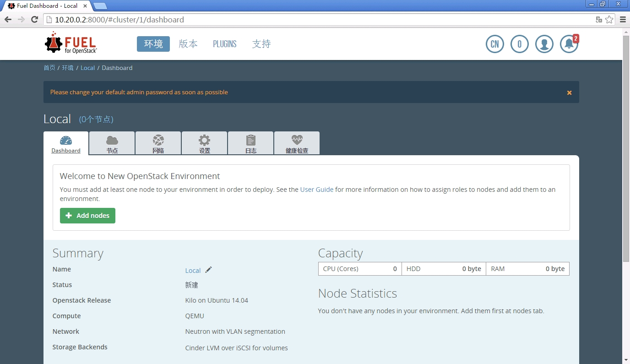Reload the browser page
This screenshot has width=630, height=364.
(x=34, y=19)
